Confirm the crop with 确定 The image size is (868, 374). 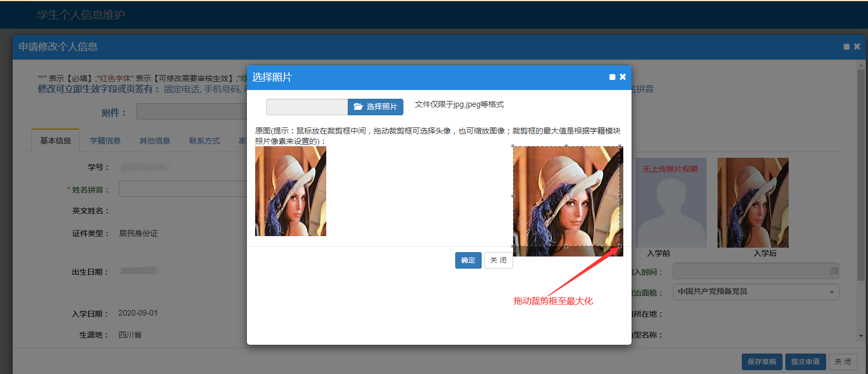pyautogui.click(x=468, y=260)
